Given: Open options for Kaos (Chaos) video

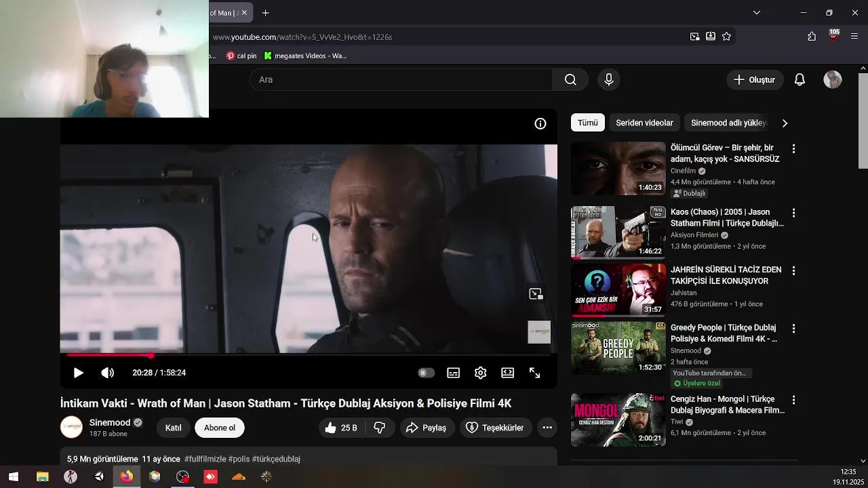Looking at the screenshot, I should point(793,213).
